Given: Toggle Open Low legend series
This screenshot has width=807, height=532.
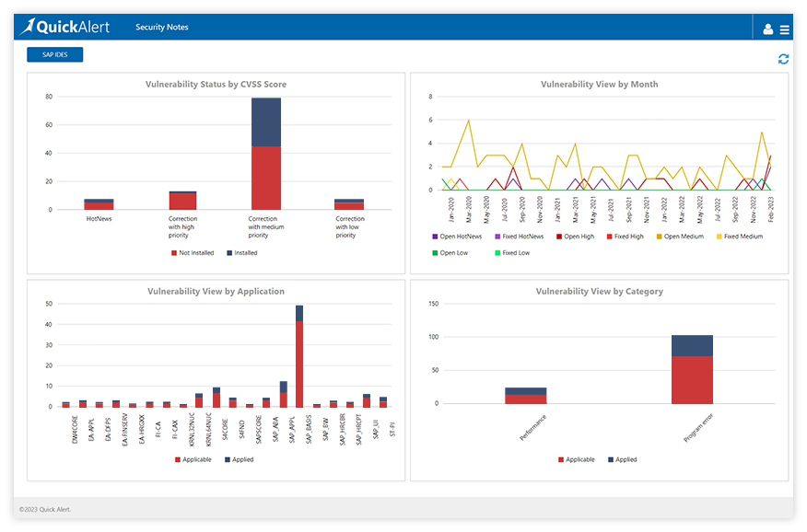Looking at the screenshot, I should click(x=450, y=253).
